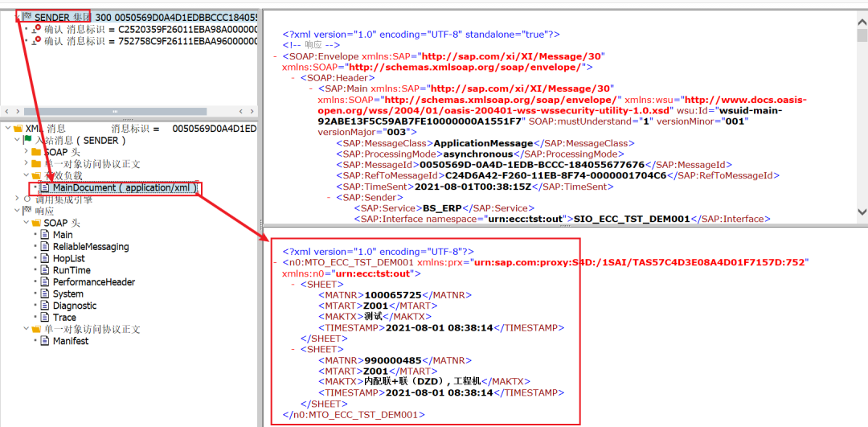
Task: Click the ProcessingMode value asynchronous
Action: (x=477, y=154)
